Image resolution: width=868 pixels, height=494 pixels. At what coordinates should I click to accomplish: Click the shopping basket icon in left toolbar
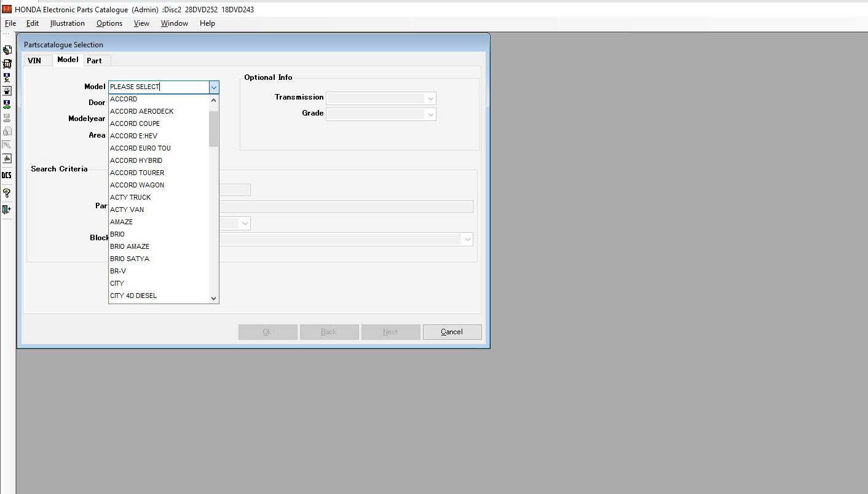point(7,64)
